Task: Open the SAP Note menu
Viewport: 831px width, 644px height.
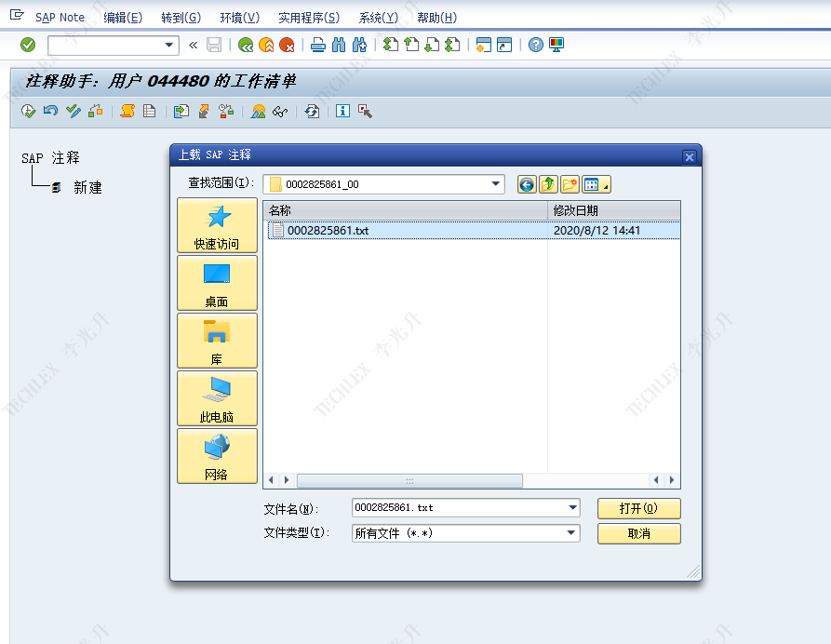Action: pos(60,18)
